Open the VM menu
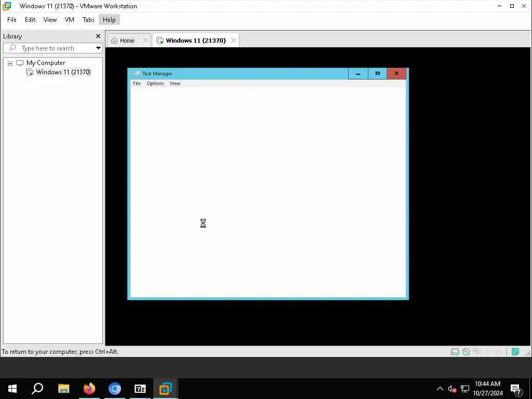 pyautogui.click(x=69, y=20)
